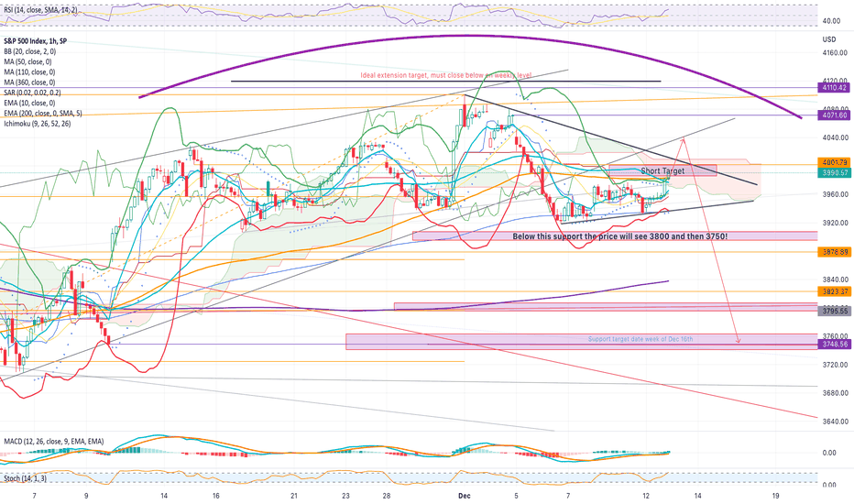Screen dimensions: 854x504
Task: Click the '9' date on the time axis
Action: pyautogui.click(x=87, y=496)
